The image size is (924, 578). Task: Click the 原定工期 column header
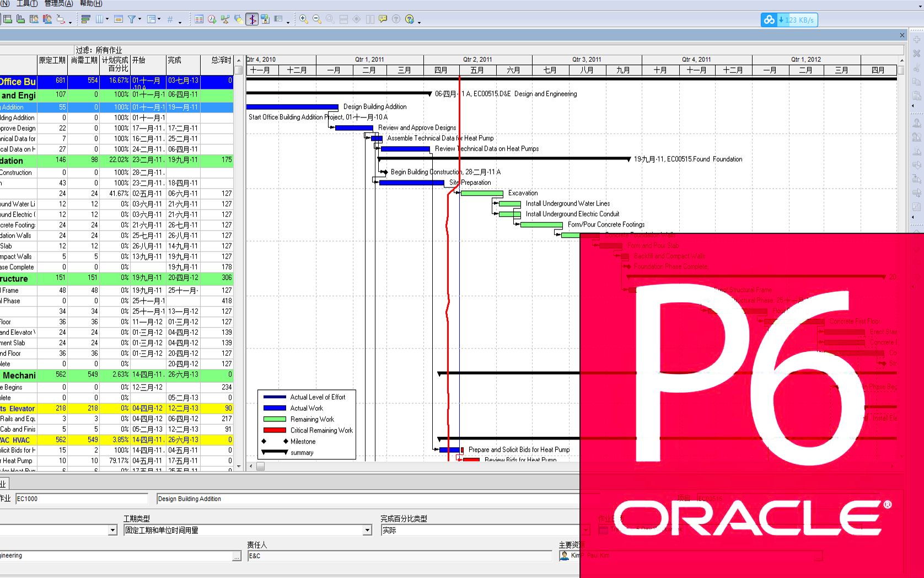[52, 64]
